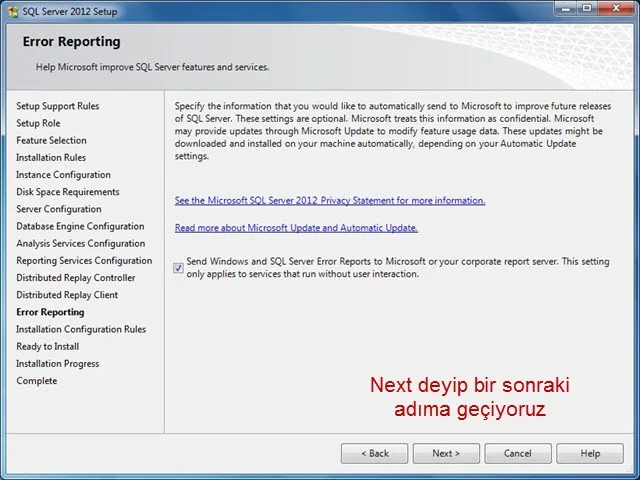Uncheck Send Windows and SQL Server Error Reports
The width and height of the screenshot is (640, 480).
pyautogui.click(x=178, y=268)
